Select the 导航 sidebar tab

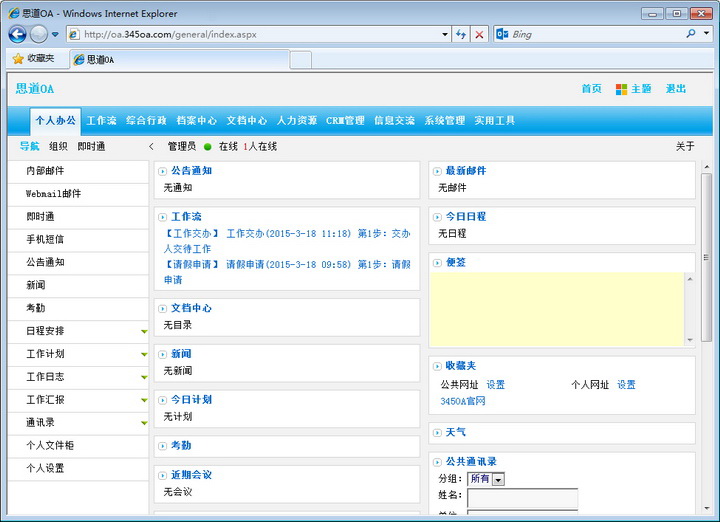pos(29,146)
